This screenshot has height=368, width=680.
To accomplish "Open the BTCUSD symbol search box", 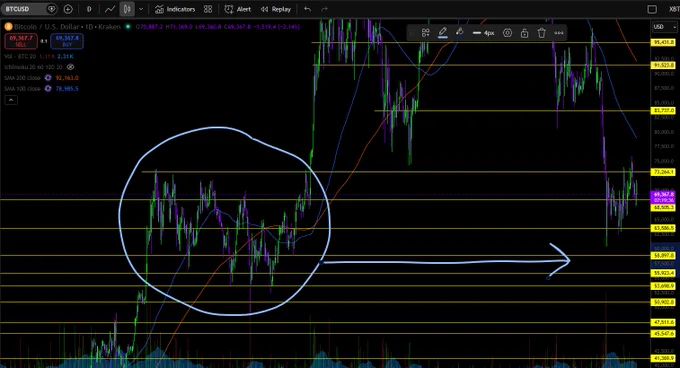I will [x=29, y=9].
